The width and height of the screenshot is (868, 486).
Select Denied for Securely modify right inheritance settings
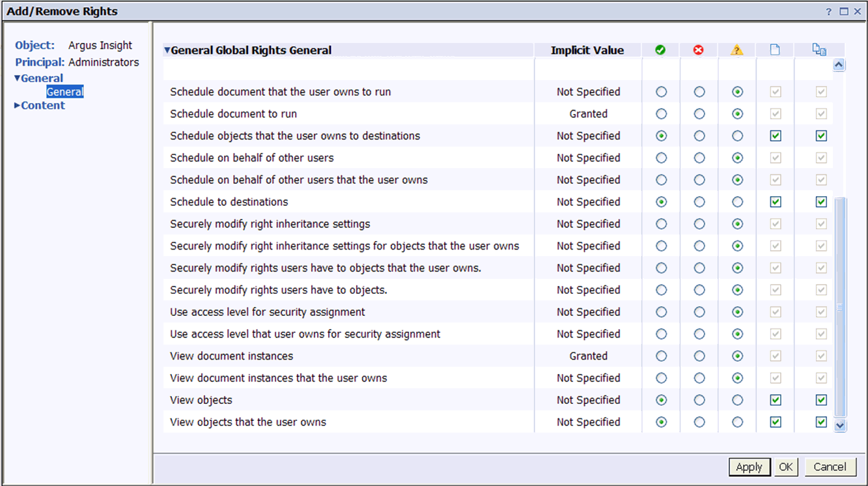(699, 224)
